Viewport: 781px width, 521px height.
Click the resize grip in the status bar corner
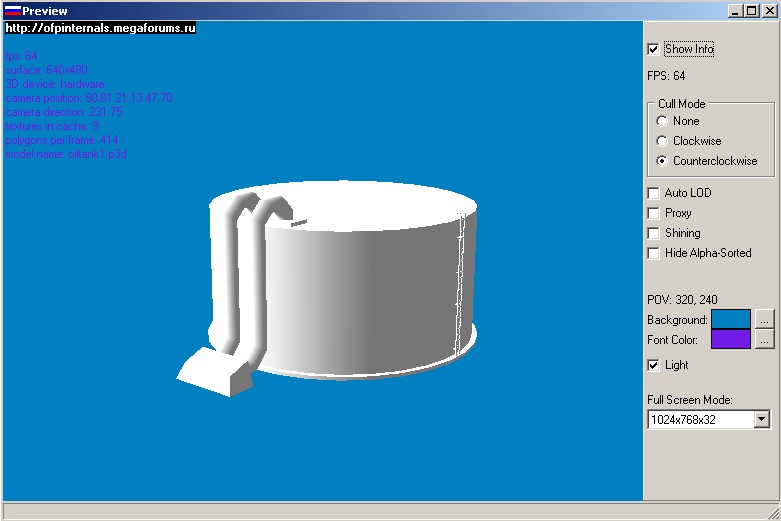click(772, 512)
